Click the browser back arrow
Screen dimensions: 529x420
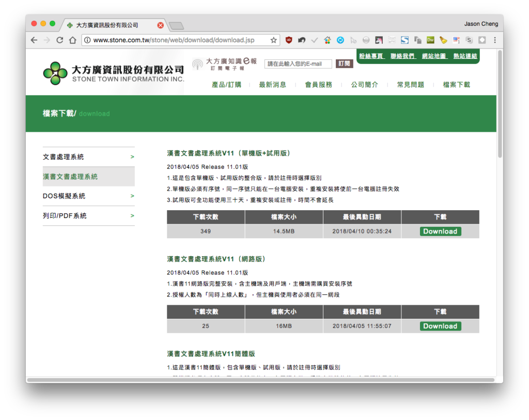(x=34, y=40)
